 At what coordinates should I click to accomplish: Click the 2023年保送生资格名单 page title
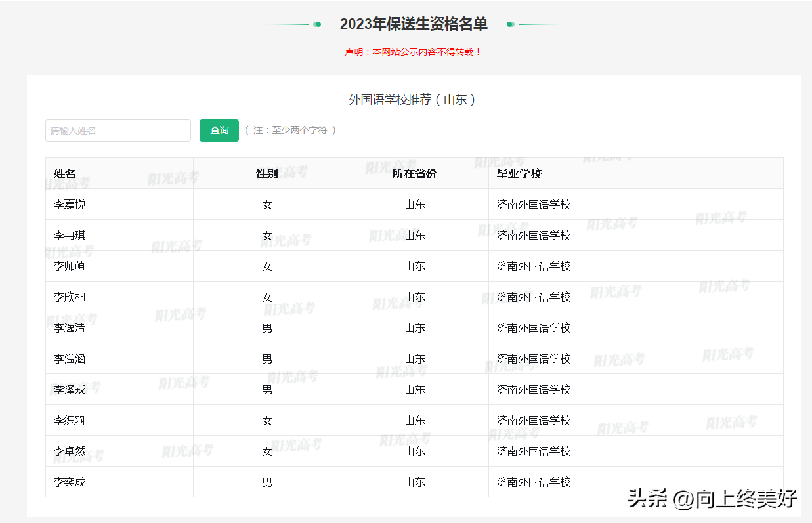[414, 24]
